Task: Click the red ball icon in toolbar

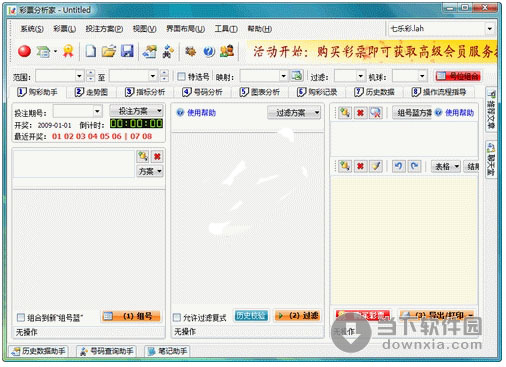Action: tap(24, 51)
